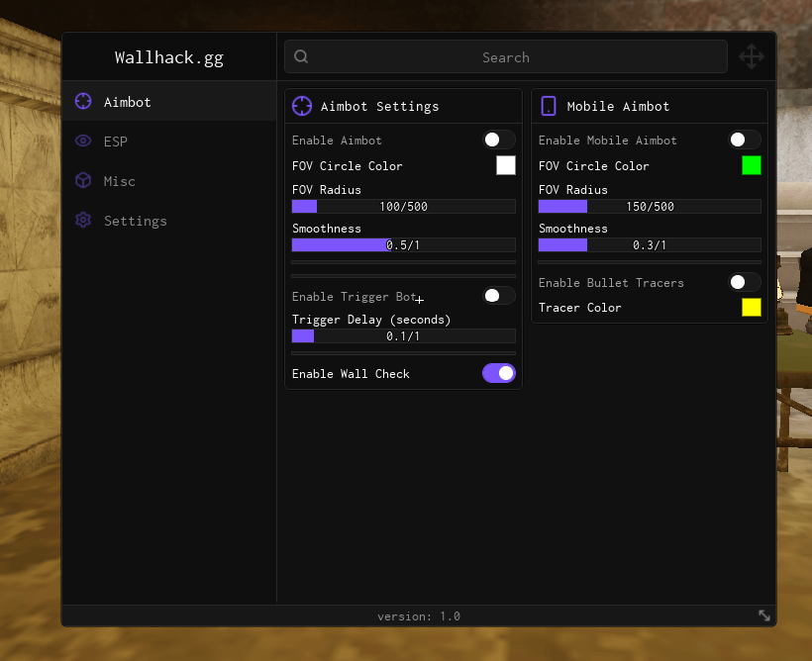812x661 pixels.
Task: Click the mobile Smoothness 0.3/1 slider
Action: tap(650, 244)
